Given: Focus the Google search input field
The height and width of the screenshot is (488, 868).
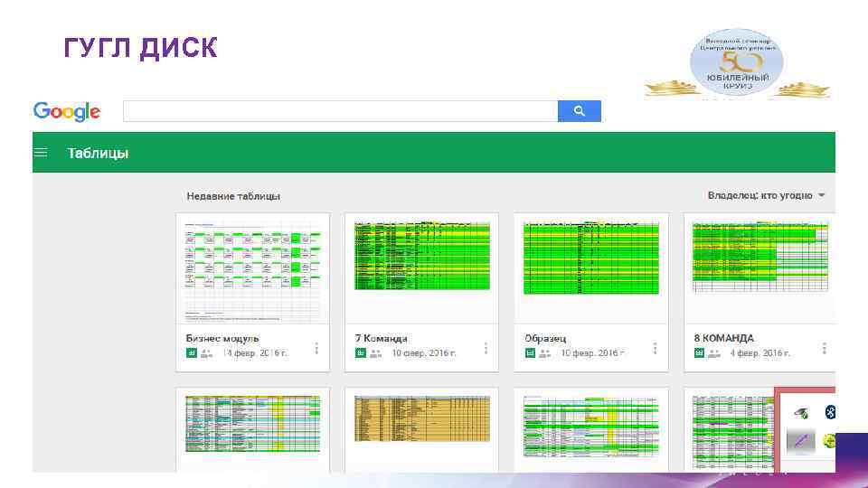Looking at the screenshot, I should [341, 110].
